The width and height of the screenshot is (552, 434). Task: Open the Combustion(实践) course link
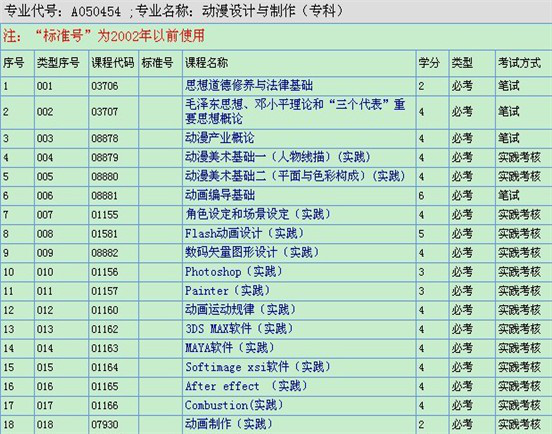(x=234, y=405)
